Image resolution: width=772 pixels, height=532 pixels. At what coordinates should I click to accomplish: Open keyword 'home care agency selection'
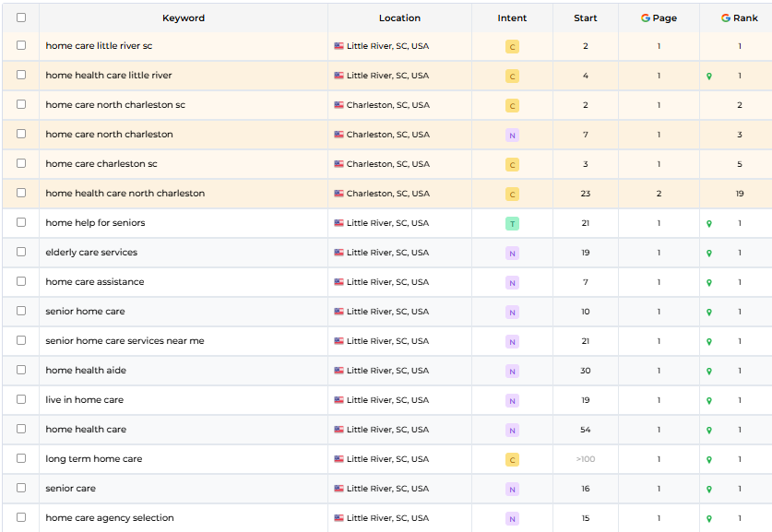point(110,518)
